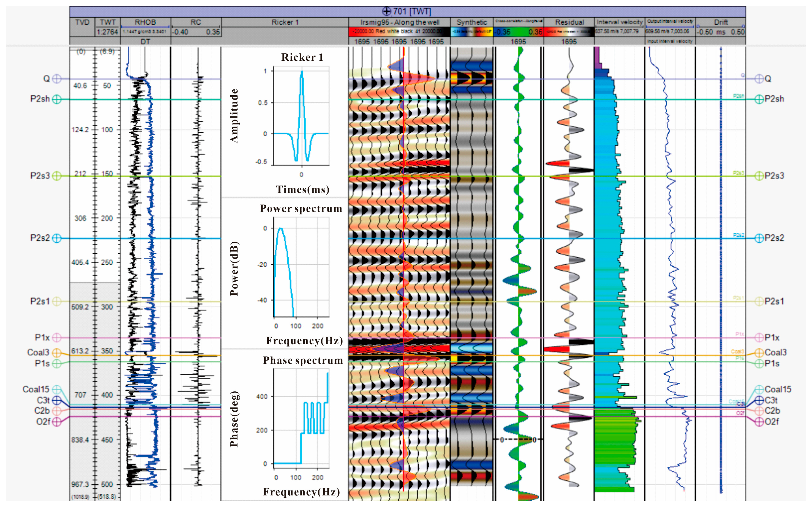Click the cross-correlation green color scale bar
This screenshot has height=506, width=812.
point(518,32)
